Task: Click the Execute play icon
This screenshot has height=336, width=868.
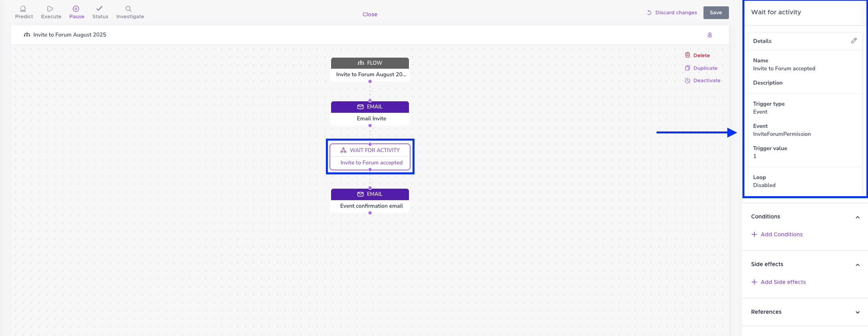Action: [x=50, y=9]
